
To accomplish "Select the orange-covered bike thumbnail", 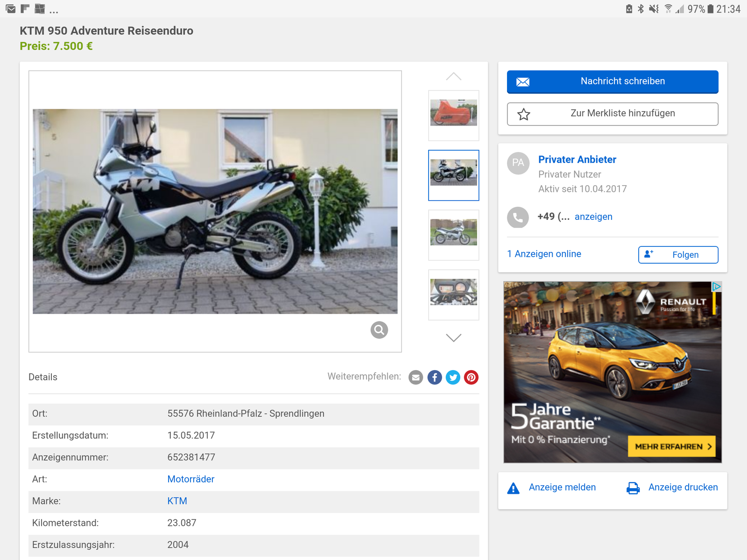I will (x=453, y=113).
